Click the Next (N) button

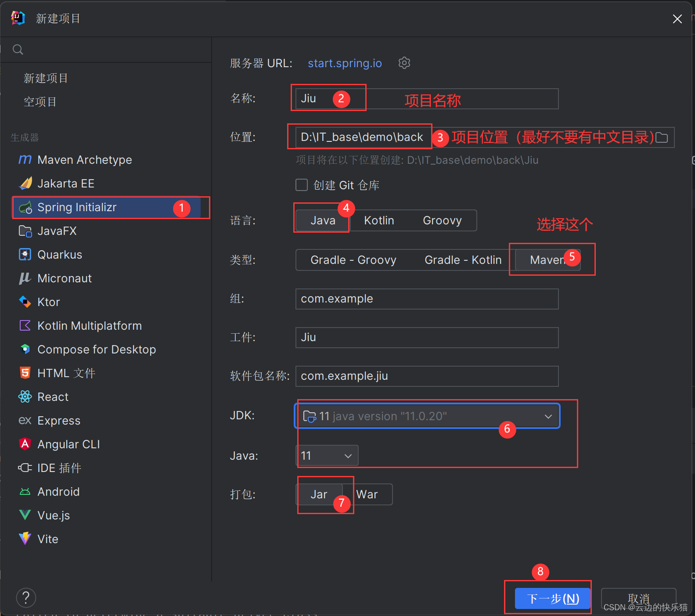(553, 598)
